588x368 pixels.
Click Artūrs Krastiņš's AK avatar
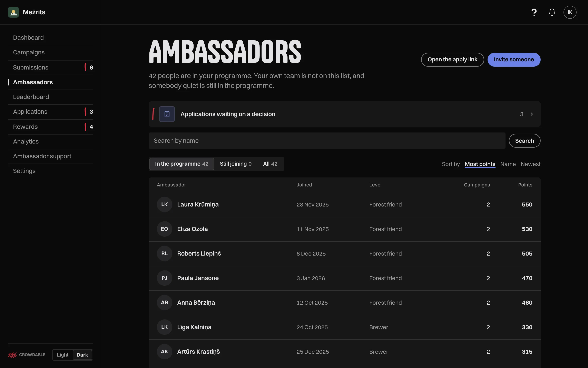[165, 352]
